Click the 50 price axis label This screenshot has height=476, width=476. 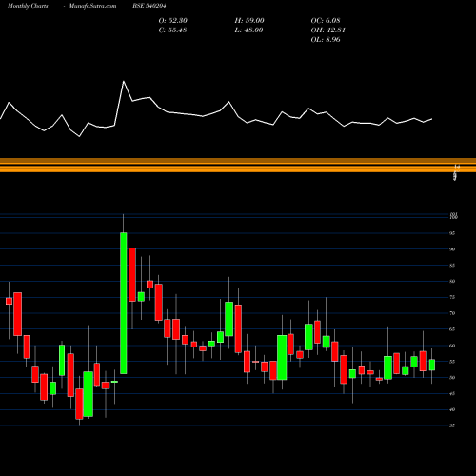point(452,378)
